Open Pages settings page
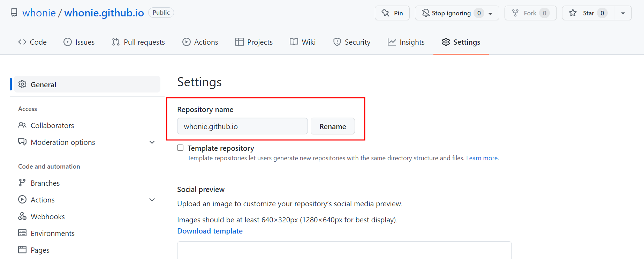The image size is (644, 259). (x=87, y=250)
